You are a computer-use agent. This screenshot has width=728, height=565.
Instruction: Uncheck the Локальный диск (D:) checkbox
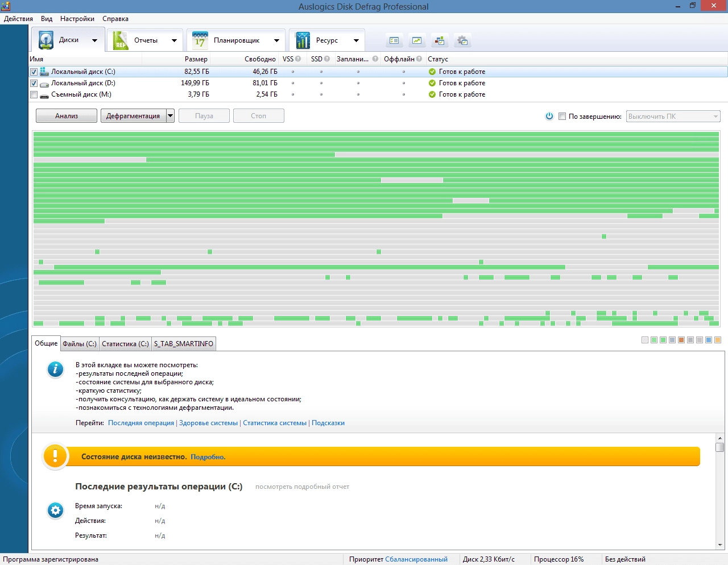[34, 83]
